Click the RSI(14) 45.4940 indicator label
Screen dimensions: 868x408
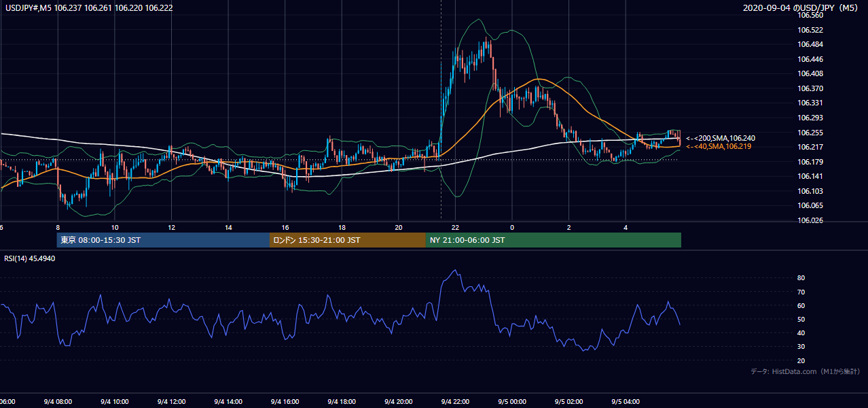coord(30,258)
